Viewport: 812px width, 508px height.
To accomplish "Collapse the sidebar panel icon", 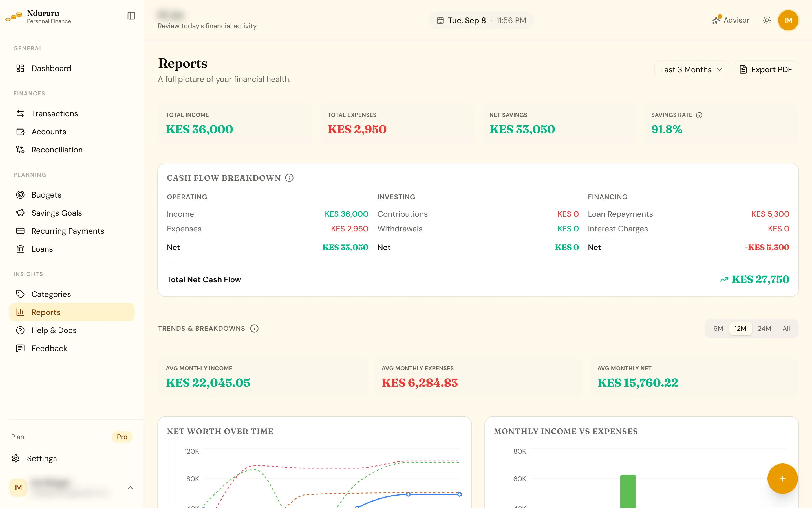I will (131, 16).
